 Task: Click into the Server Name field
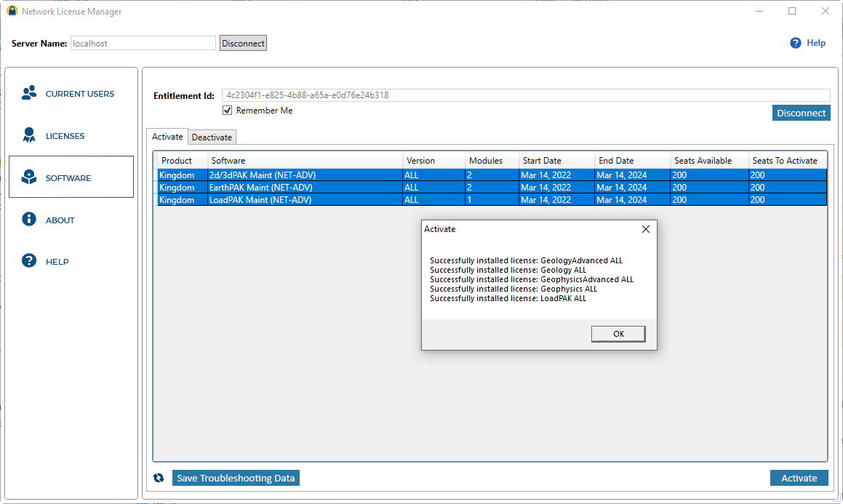pos(143,43)
